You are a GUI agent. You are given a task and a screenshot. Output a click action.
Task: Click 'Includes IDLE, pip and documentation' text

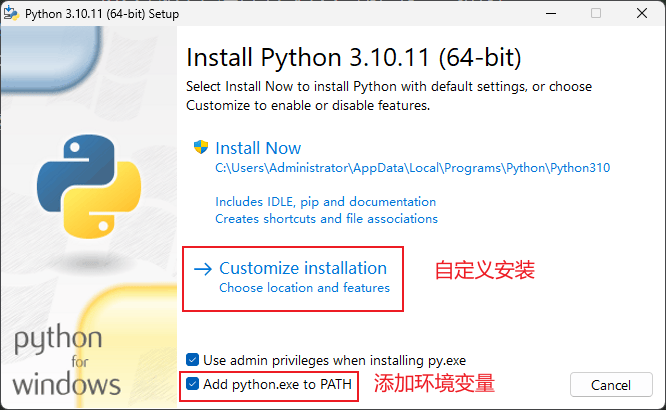[325, 201]
